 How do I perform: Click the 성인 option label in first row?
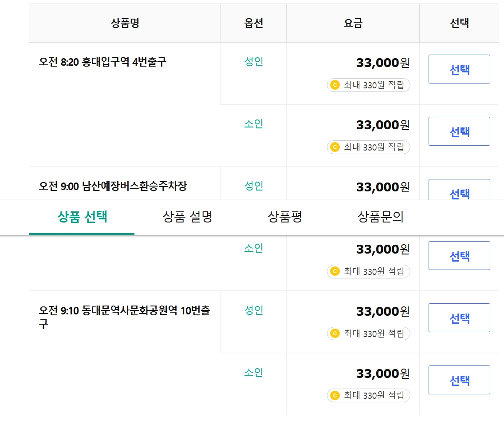click(253, 62)
